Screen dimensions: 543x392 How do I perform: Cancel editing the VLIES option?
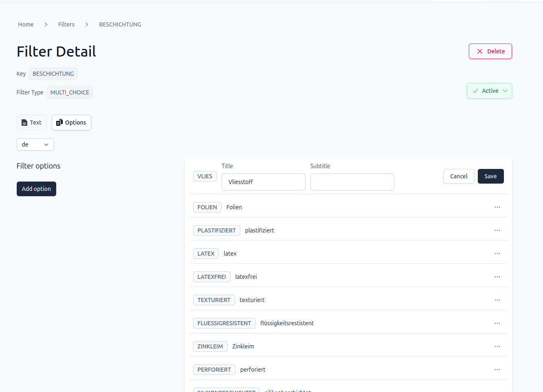(x=459, y=176)
